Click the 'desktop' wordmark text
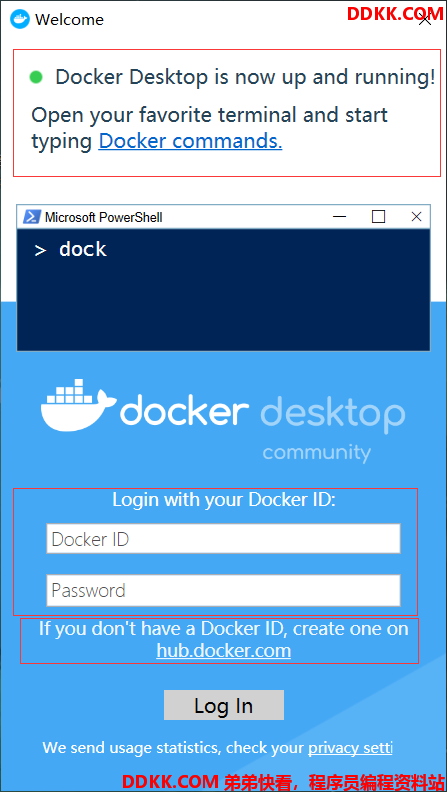The height and width of the screenshot is (792, 447). (333, 412)
